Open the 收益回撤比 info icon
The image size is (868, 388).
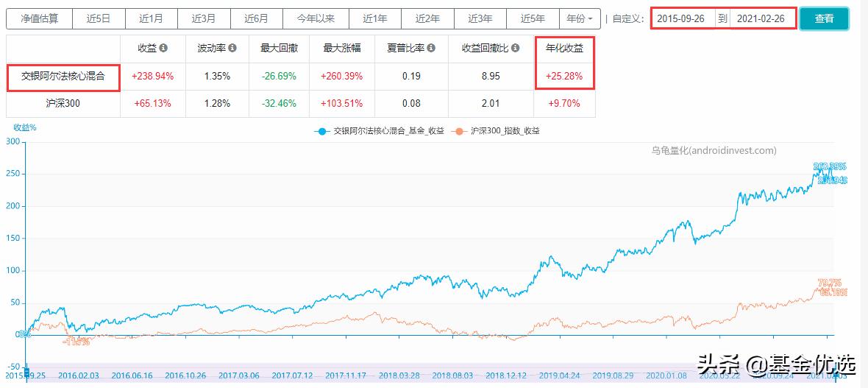516,48
